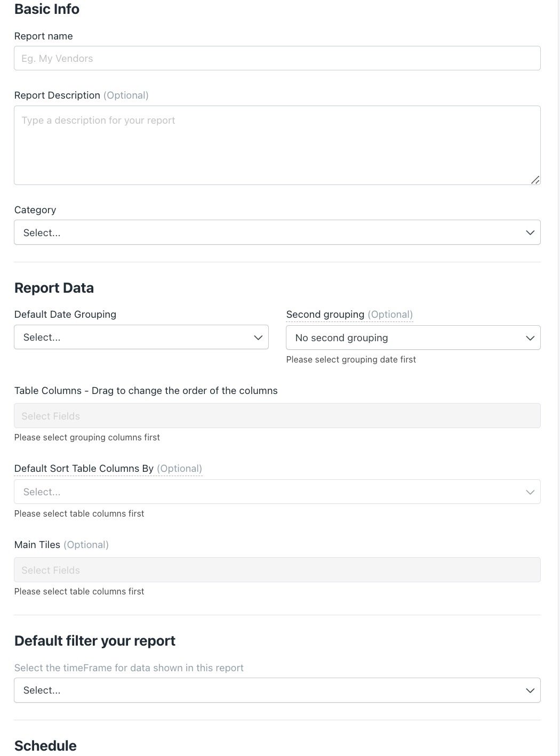
Task: Open the Category dropdown
Action: pos(277,232)
